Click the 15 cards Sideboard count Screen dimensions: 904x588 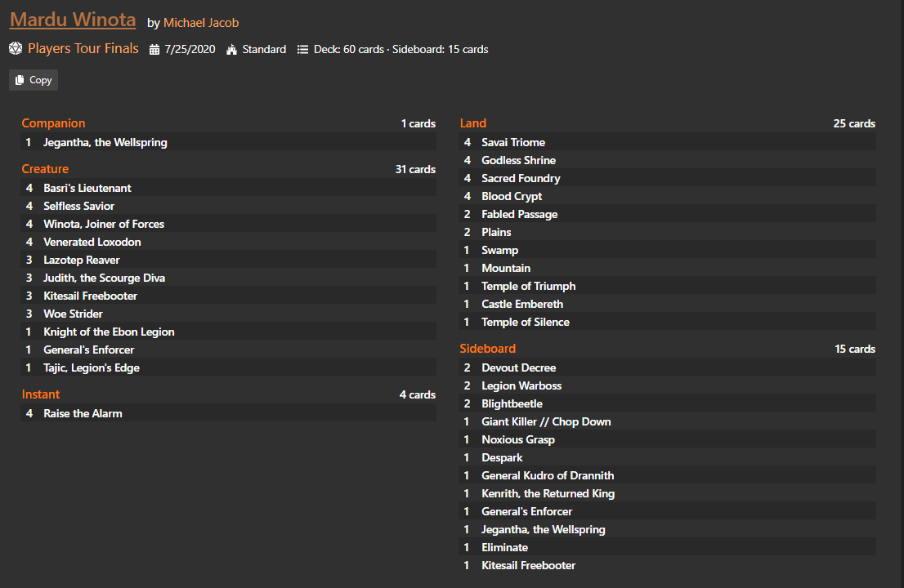pos(855,349)
